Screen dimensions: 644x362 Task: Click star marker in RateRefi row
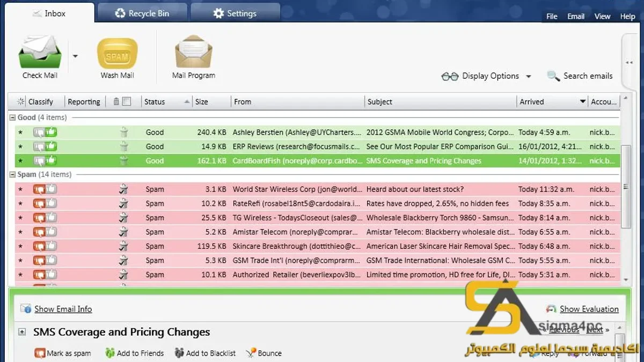tap(20, 204)
